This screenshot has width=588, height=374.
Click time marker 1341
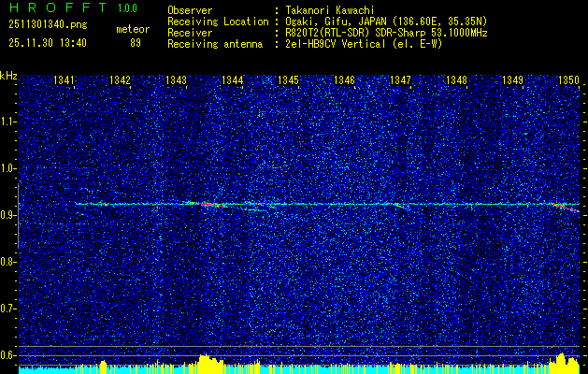click(x=64, y=79)
